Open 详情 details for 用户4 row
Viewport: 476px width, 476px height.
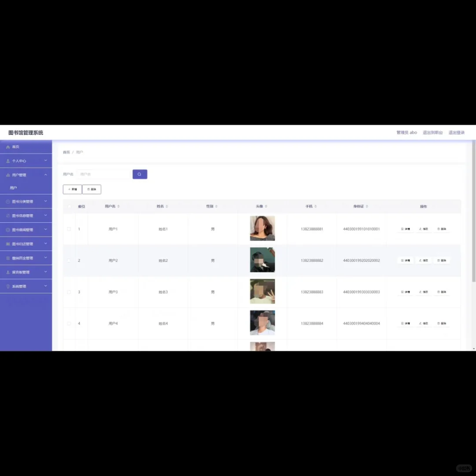tap(405, 324)
